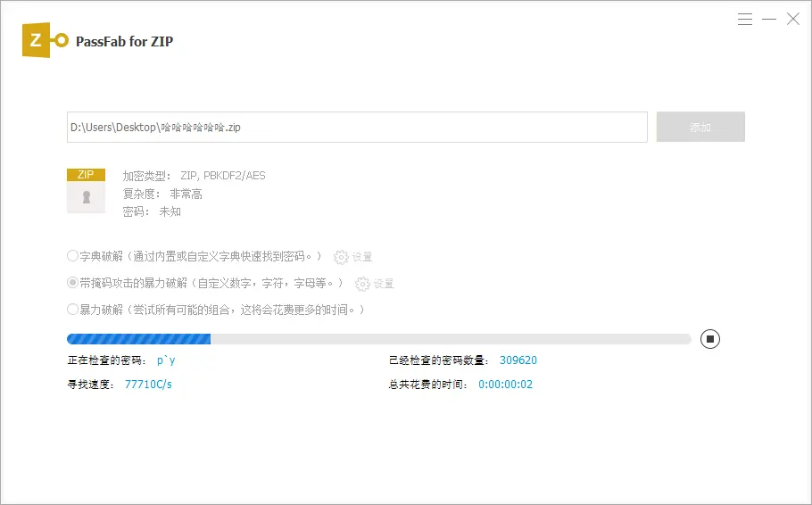Click the complexity value 非常高
This screenshot has width=812, height=505.
(x=186, y=195)
